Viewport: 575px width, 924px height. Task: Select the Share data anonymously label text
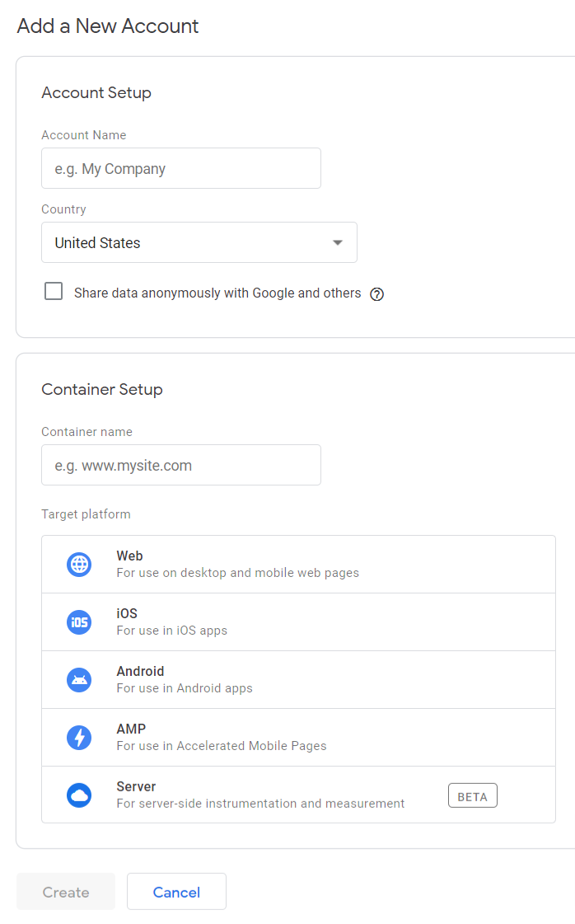pos(217,293)
